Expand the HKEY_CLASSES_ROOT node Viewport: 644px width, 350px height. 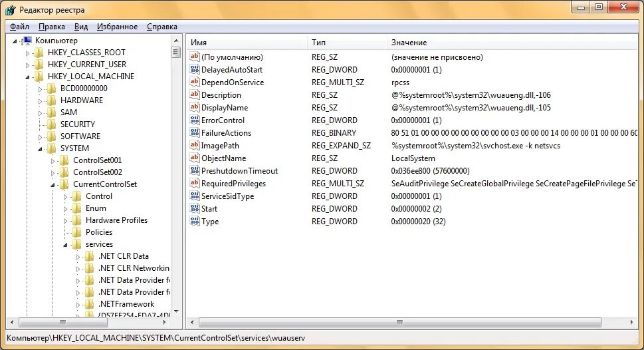[27, 53]
